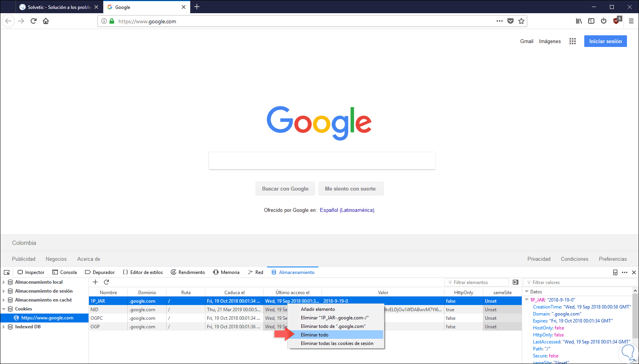Toggle the storage sidebar pane icon
The height and width of the screenshot is (364, 639).
[x=516, y=282]
